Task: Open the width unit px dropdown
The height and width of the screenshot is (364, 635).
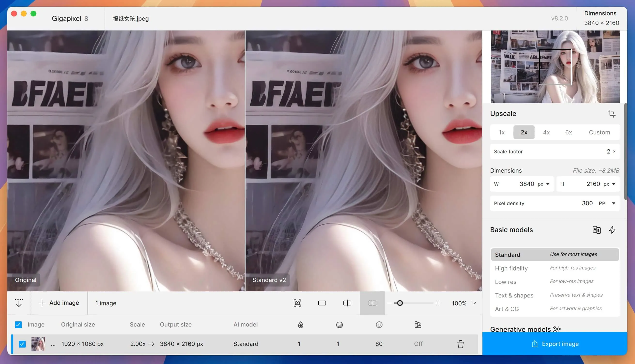Action: [x=543, y=184]
